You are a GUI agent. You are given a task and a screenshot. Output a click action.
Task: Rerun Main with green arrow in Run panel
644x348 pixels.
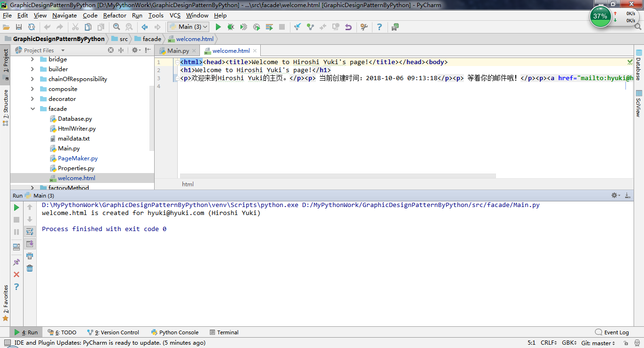[x=17, y=207]
